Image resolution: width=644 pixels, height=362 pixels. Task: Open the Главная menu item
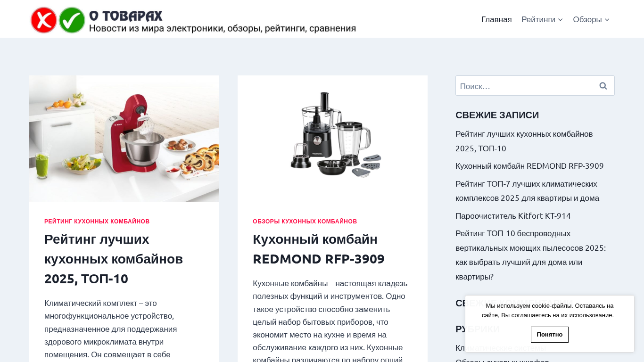[496, 19]
